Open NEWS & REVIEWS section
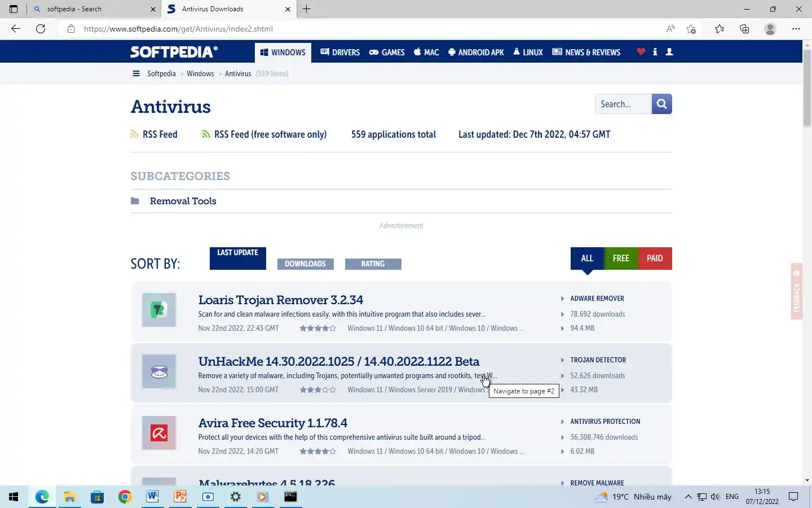Screen dimensions: 812x508 pos(586,52)
